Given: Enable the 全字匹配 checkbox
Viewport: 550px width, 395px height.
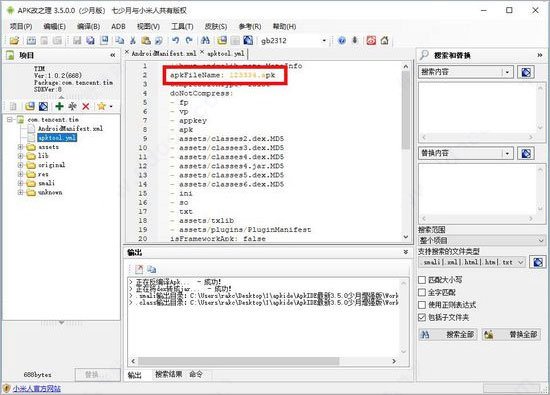Looking at the screenshot, I should click(422, 293).
